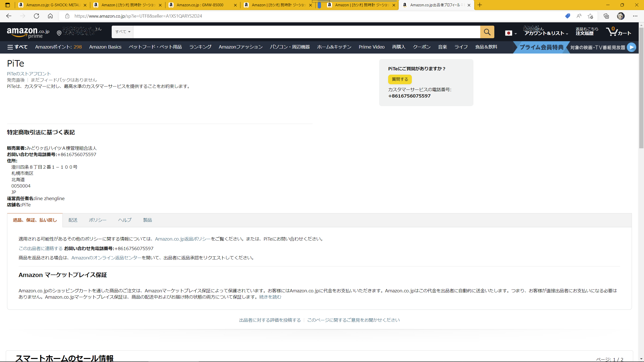Click the Prime video play arrow icon

[x=631, y=47]
